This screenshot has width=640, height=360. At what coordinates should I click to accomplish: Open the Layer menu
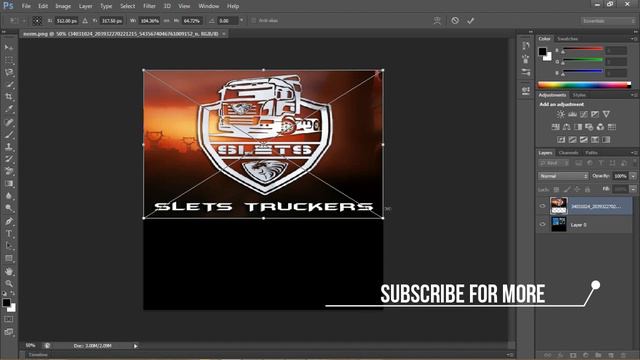tap(85, 6)
